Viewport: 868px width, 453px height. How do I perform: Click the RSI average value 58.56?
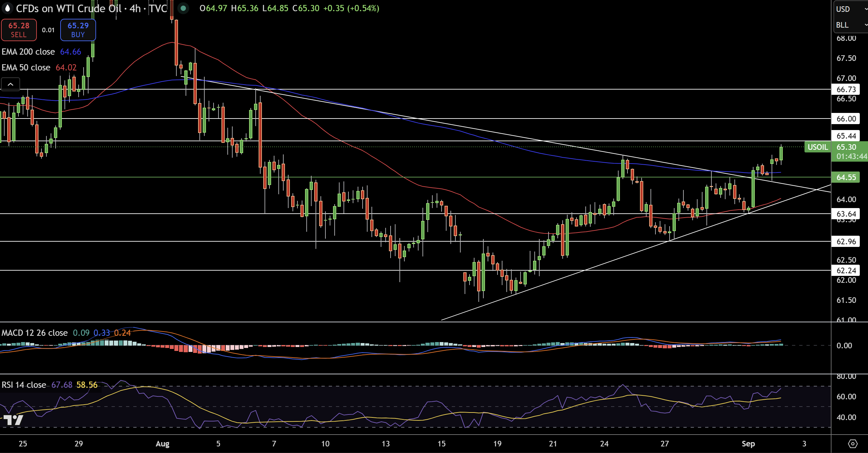click(x=87, y=385)
